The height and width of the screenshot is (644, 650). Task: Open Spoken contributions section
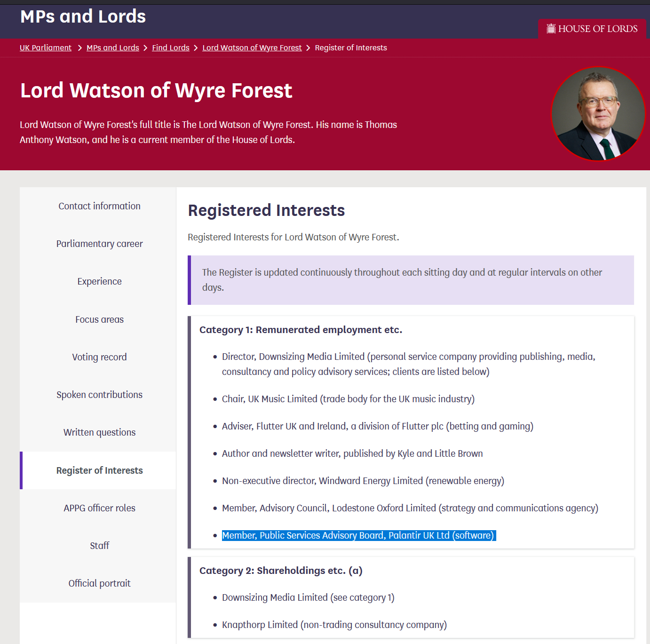[99, 395]
